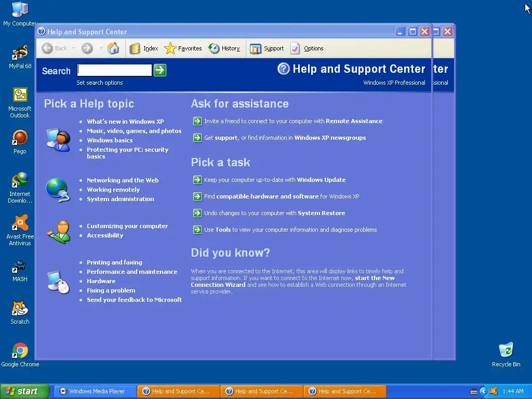This screenshot has width=532, height=399.
Task: Open Google Chrome desktop icon
Action: coord(20,355)
